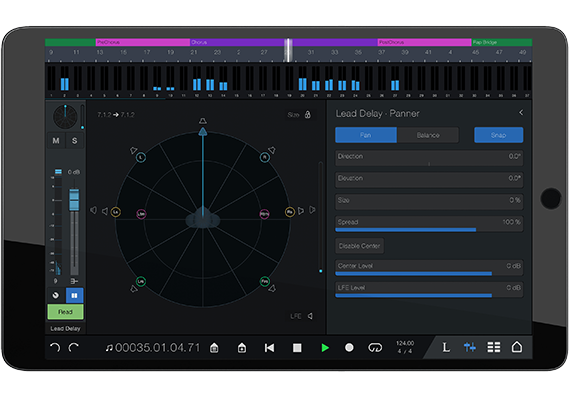The image size is (569, 397).
Task: Adjust the LFE Level slider
Action: (429, 290)
